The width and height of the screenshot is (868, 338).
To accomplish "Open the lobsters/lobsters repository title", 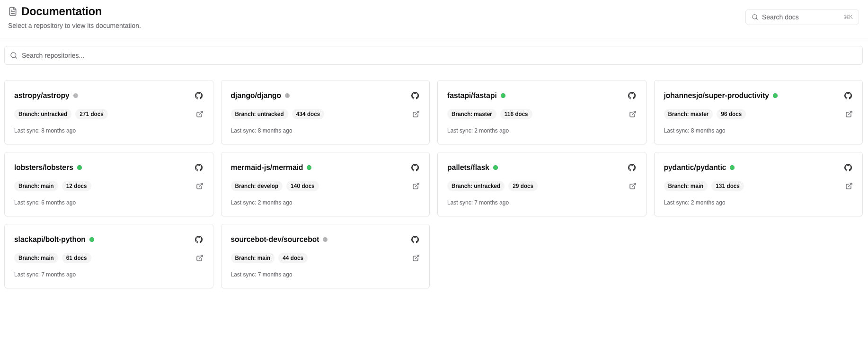I will pos(44,168).
